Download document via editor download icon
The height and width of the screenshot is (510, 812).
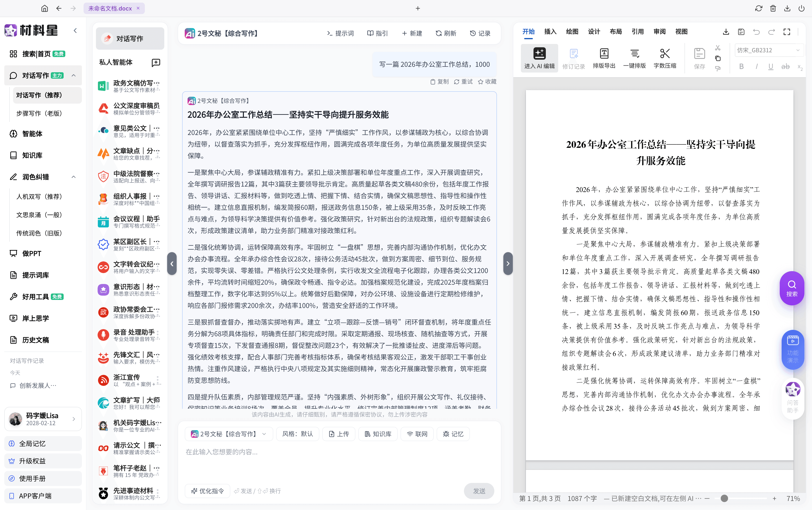726,32
